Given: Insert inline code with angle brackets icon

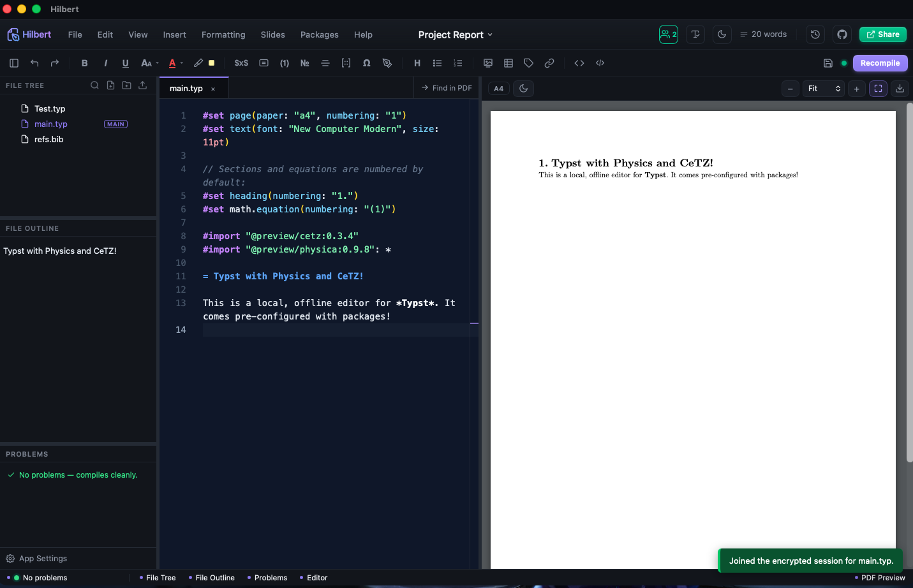Looking at the screenshot, I should (x=579, y=63).
